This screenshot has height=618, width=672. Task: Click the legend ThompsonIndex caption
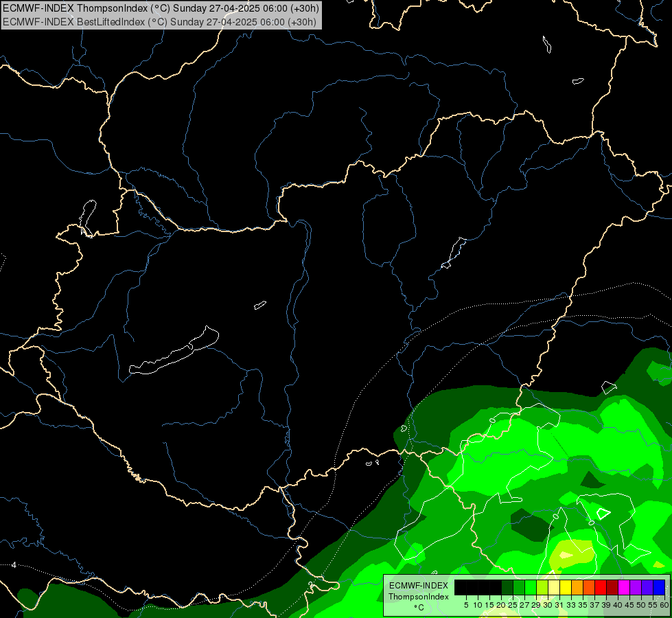click(419, 597)
